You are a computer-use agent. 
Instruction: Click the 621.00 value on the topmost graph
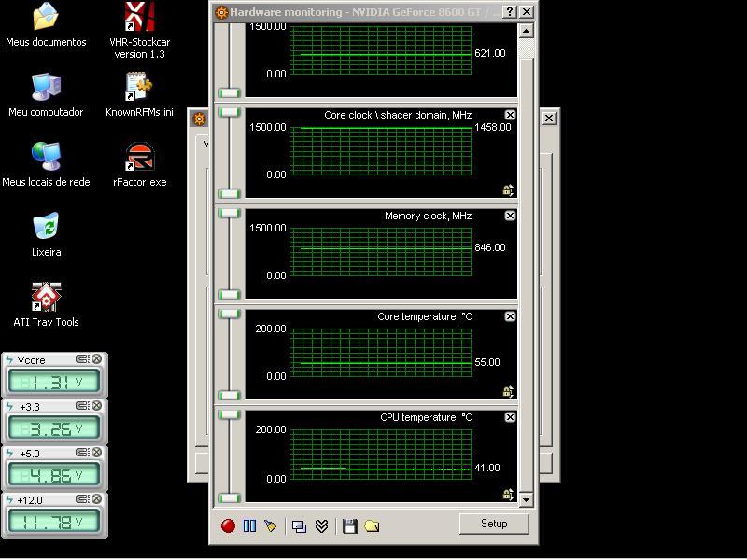[489, 53]
